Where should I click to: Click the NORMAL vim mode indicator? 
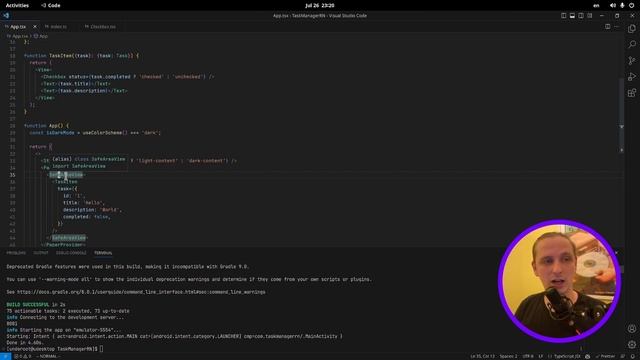48,356
